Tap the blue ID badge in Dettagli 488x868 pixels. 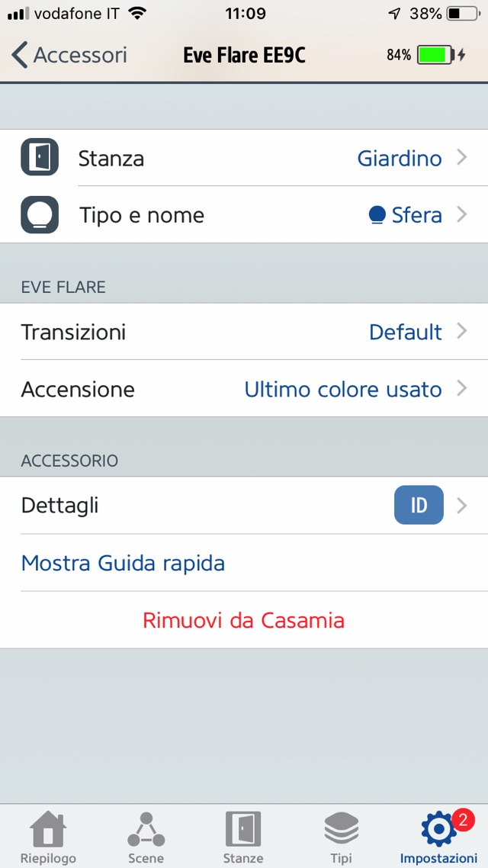point(419,505)
